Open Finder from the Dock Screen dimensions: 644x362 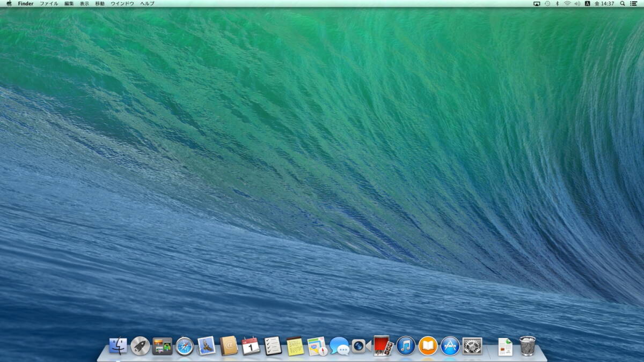118,346
